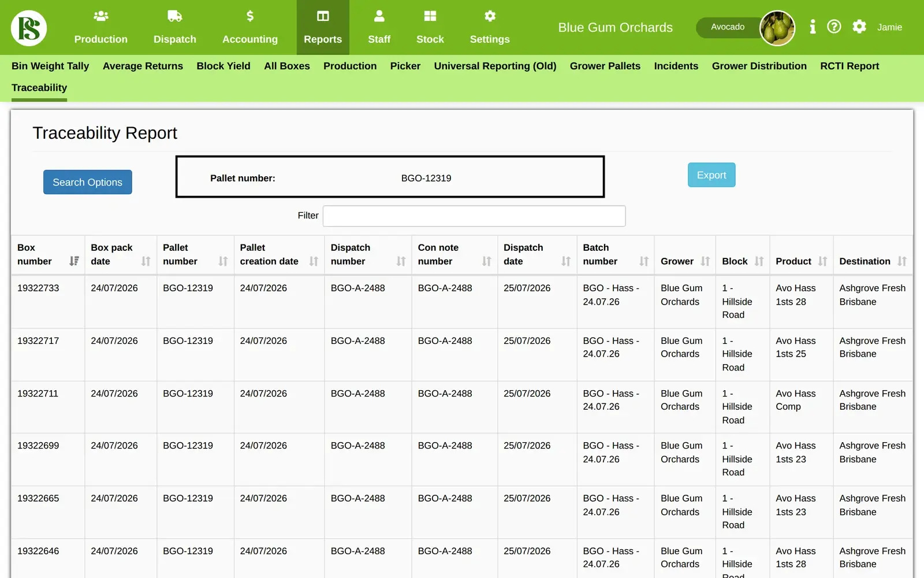Open the Reports main tab
Screen dimensions: 924x578
(323, 27)
